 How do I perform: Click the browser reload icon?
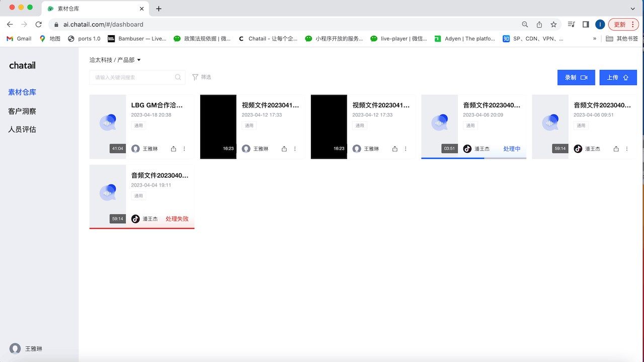click(x=38, y=24)
